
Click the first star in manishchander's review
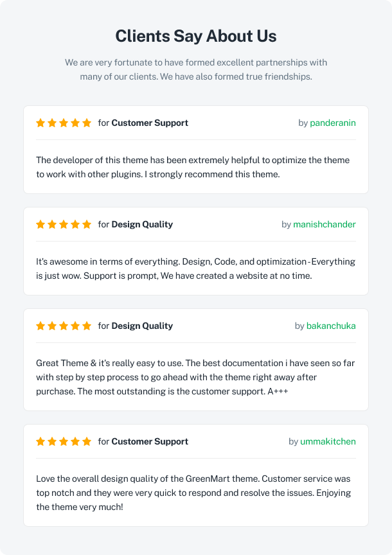click(x=40, y=224)
